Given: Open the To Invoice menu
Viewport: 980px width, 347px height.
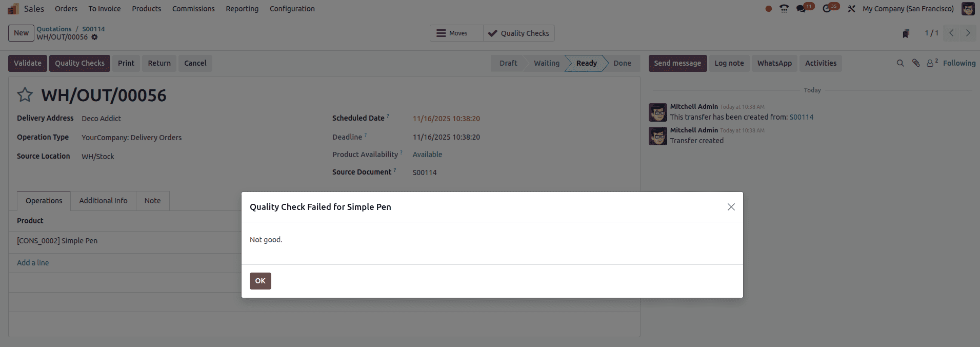Looking at the screenshot, I should 105,9.
